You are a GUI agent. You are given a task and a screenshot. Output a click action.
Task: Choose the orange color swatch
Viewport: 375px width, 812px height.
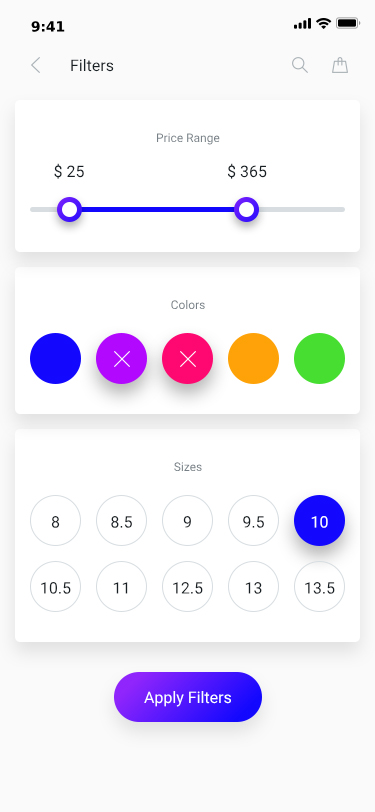click(253, 358)
